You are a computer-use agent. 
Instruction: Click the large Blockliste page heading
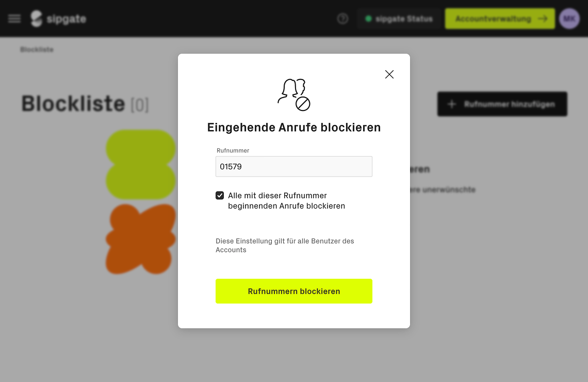pyautogui.click(x=73, y=104)
